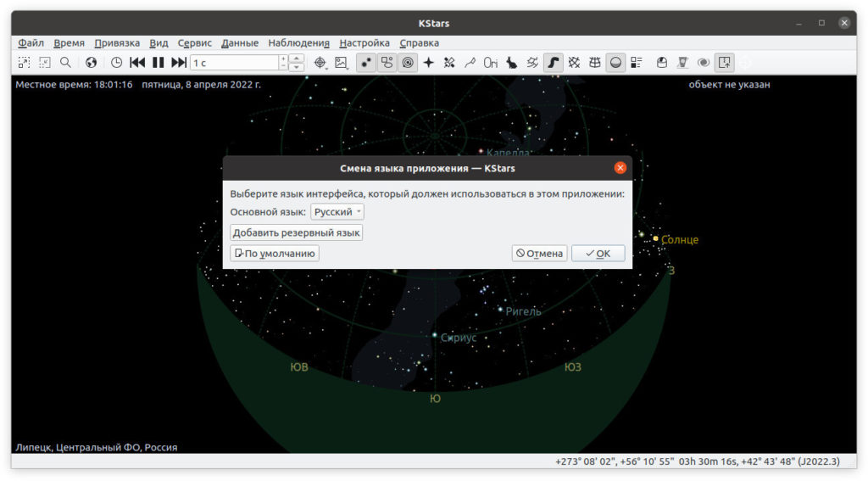Confirm the language dialog with OK

pyautogui.click(x=598, y=254)
